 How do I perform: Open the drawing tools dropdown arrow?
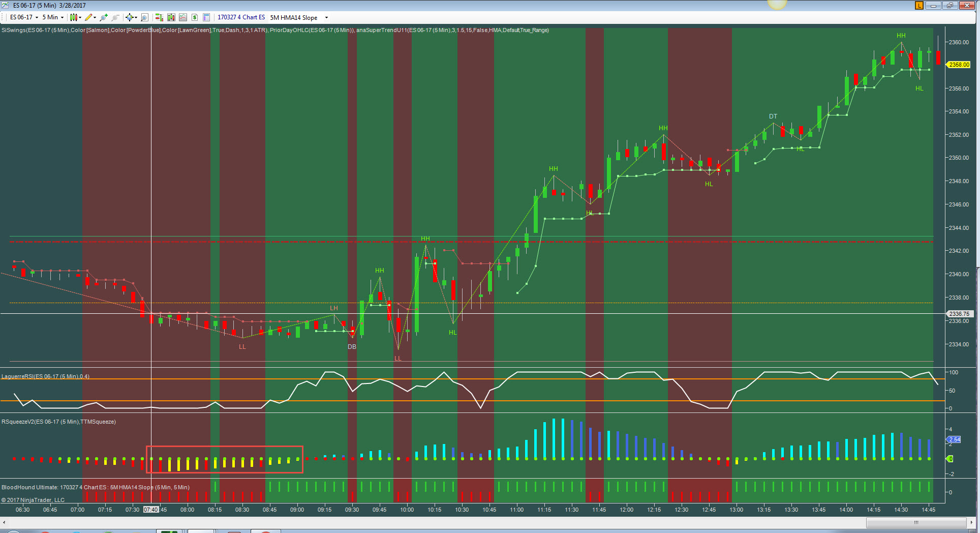click(x=95, y=18)
